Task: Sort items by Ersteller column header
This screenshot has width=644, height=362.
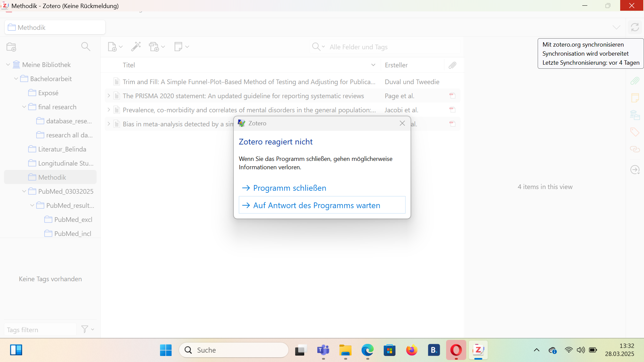Action: point(396,65)
